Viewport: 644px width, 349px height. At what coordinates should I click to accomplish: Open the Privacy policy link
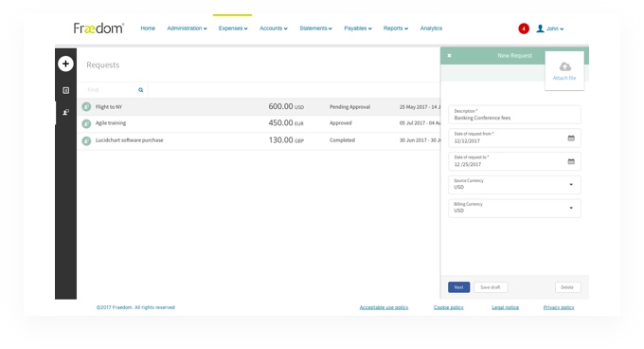pos(559,307)
